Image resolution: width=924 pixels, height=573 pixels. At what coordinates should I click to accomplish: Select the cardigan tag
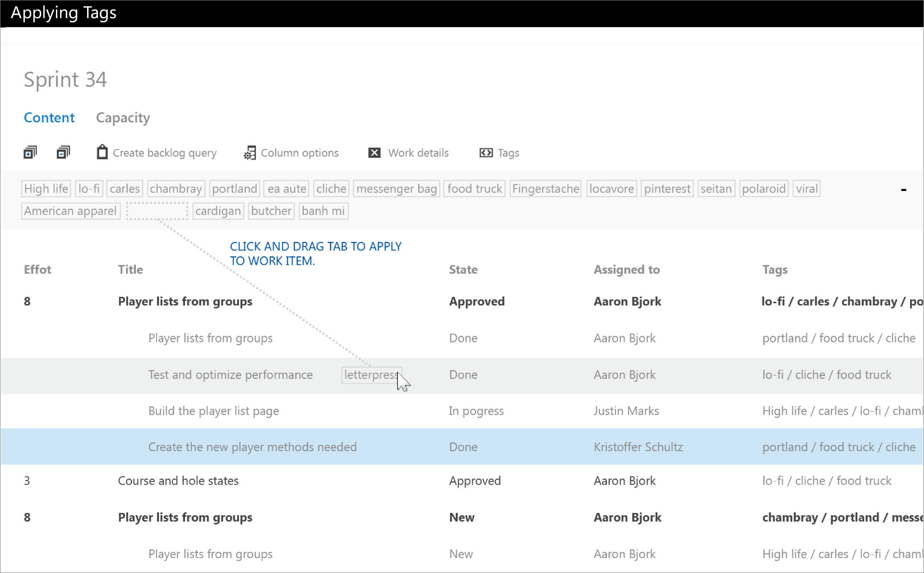coord(218,211)
